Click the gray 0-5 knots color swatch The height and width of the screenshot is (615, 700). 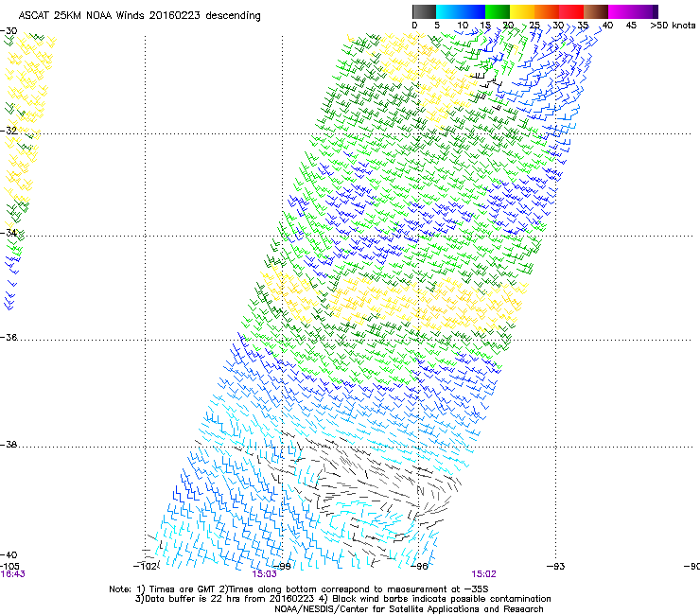[424, 11]
